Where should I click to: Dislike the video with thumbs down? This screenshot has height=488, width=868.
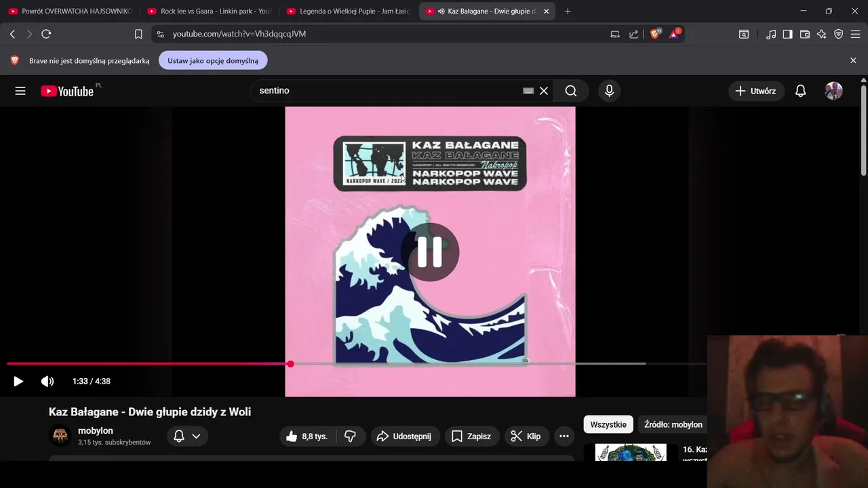pyautogui.click(x=351, y=436)
